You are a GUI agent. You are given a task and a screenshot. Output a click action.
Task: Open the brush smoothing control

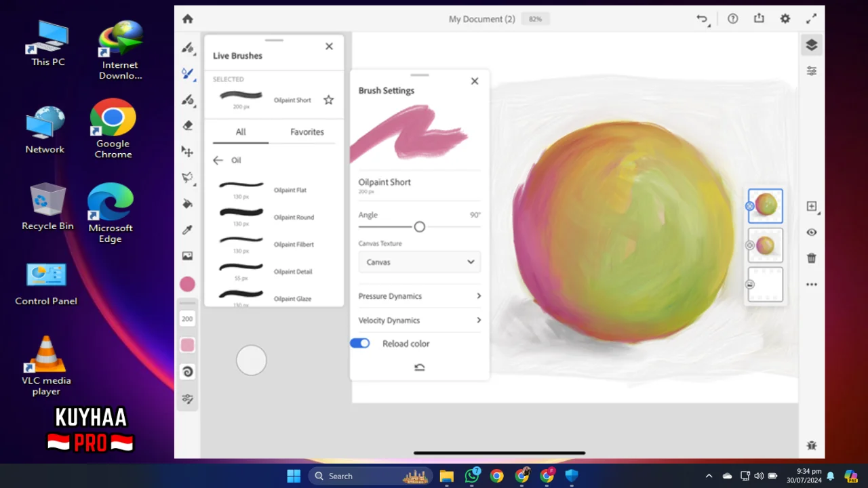188,371
